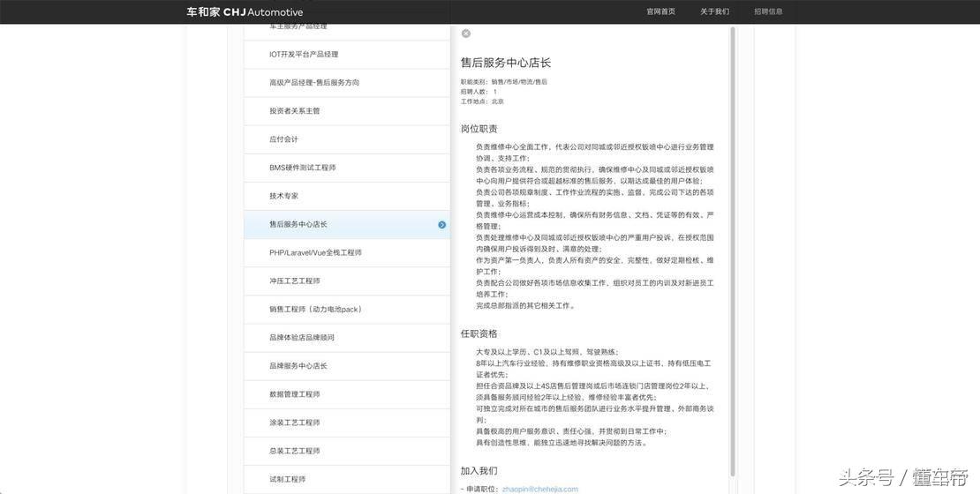Close the job detail panel
This screenshot has height=494, width=980.
pyautogui.click(x=465, y=34)
